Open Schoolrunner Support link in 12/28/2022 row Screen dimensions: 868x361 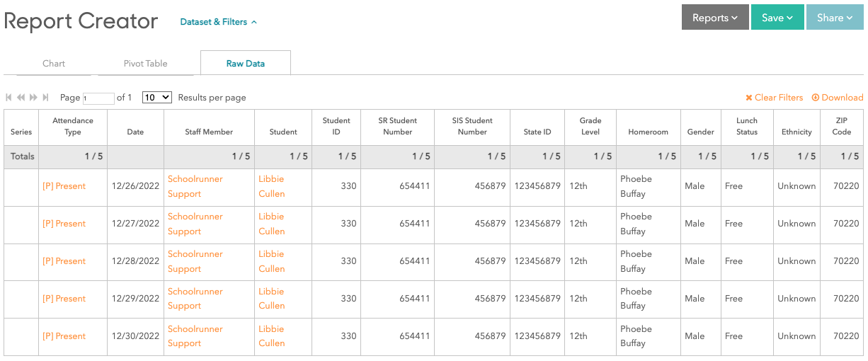195,261
